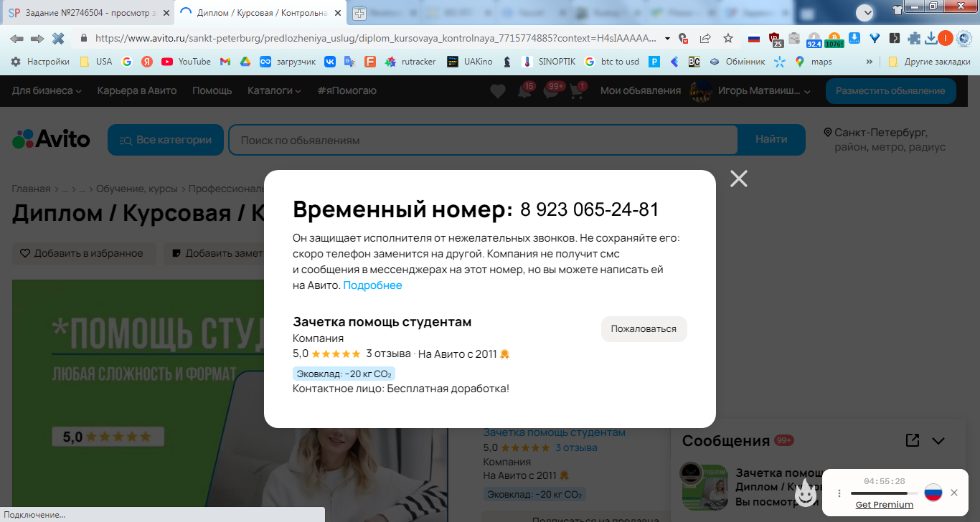This screenshot has width=980, height=522.
Task: Expand Каталоги menu
Action: point(274,91)
